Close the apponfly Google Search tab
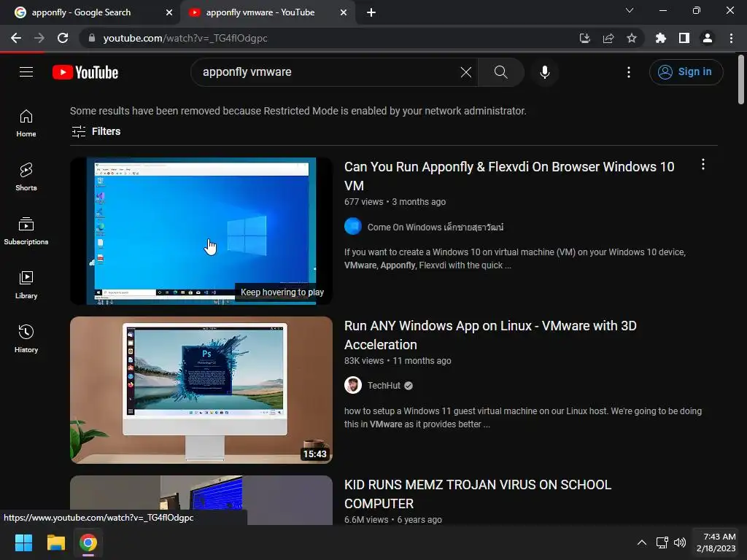The height and width of the screenshot is (560, 747). coord(169,13)
